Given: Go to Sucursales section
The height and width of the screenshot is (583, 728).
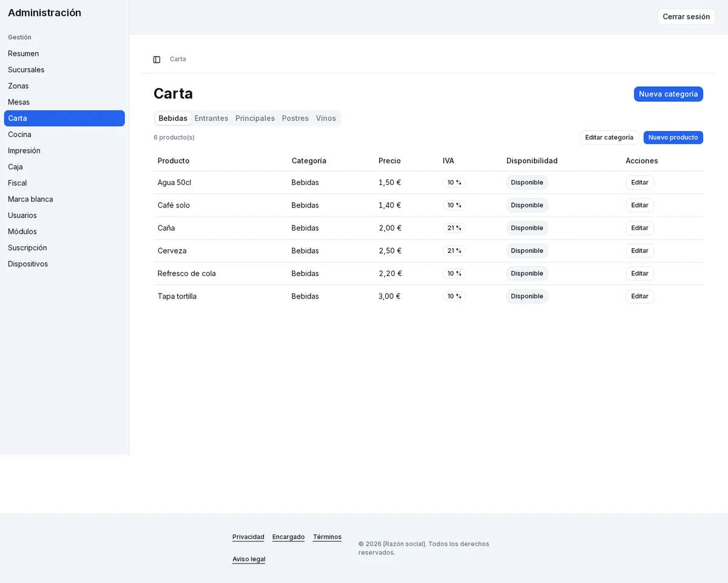Looking at the screenshot, I should coord(64,70).
